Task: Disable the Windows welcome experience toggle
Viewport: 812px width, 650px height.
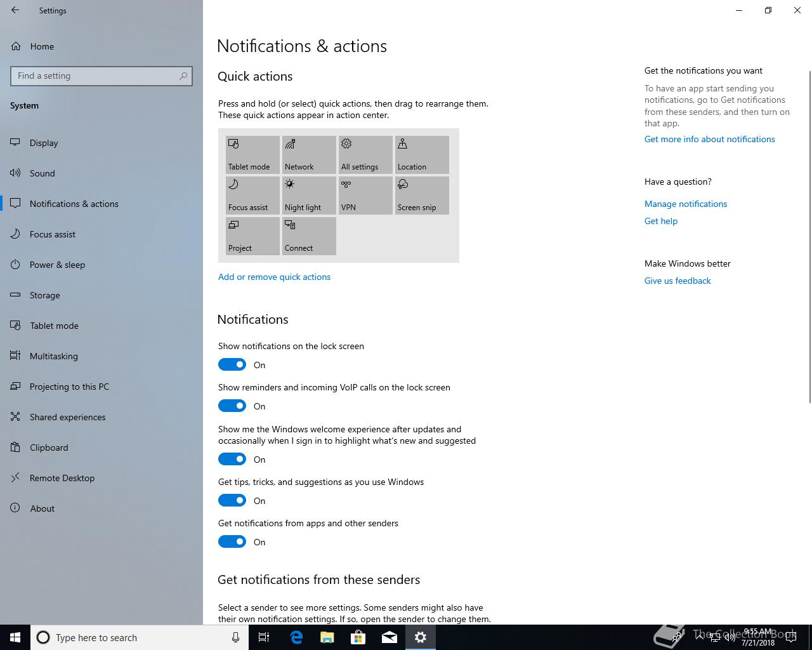Action: [232, 459]
